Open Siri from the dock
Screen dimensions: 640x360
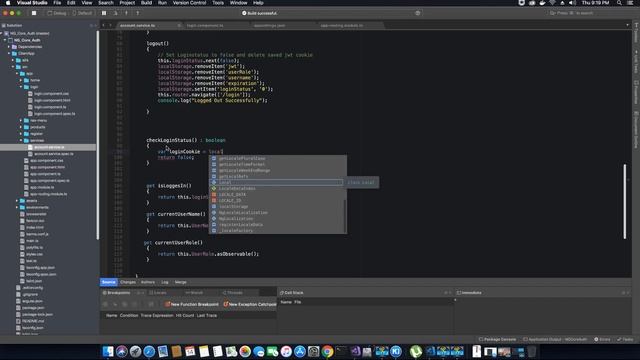coord(122,351)
